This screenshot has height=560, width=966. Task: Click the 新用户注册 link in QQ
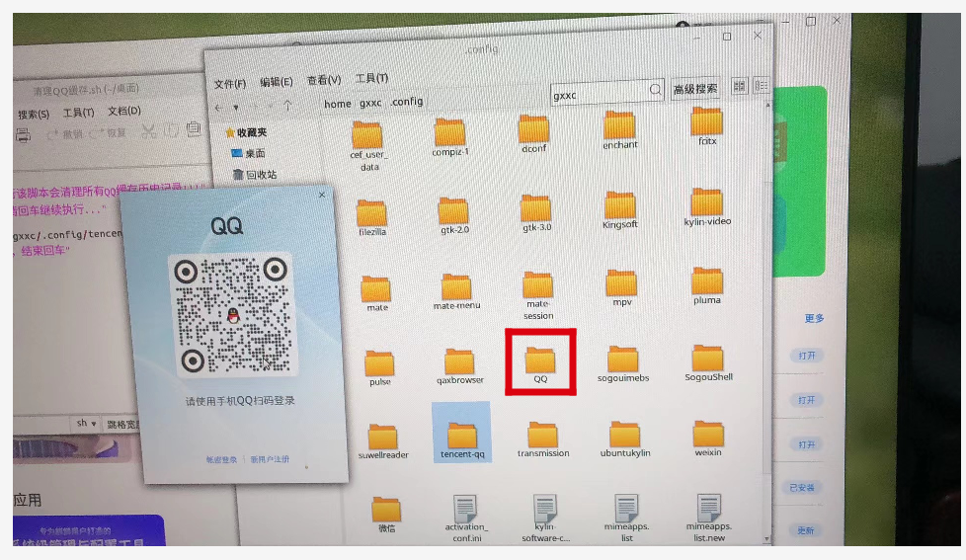(x=270, y=459)
